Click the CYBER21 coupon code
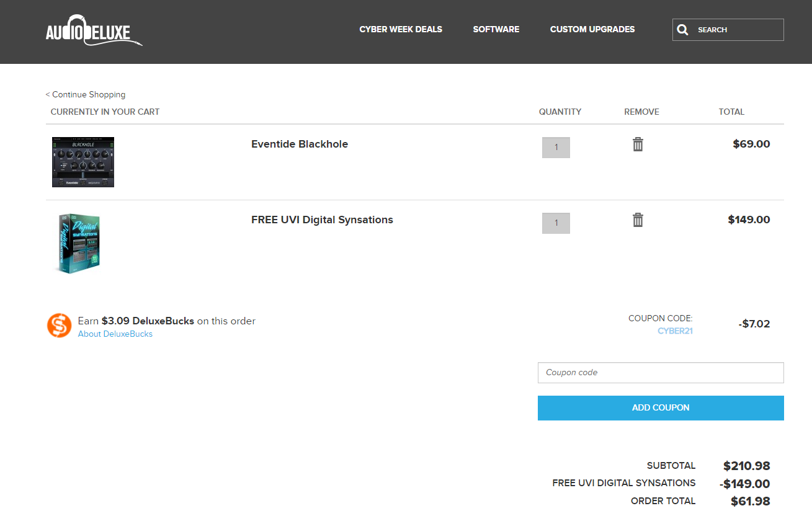Screen dimensions: 812x529 (675, 331)
